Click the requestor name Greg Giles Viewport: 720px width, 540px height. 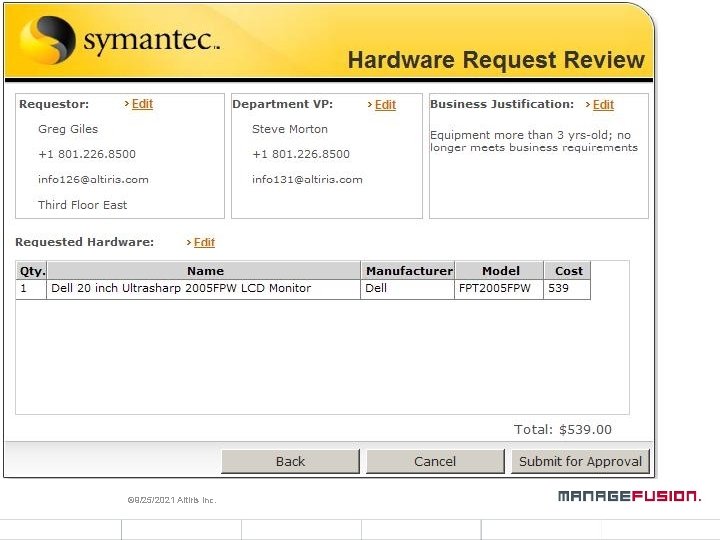coord(68,129)
